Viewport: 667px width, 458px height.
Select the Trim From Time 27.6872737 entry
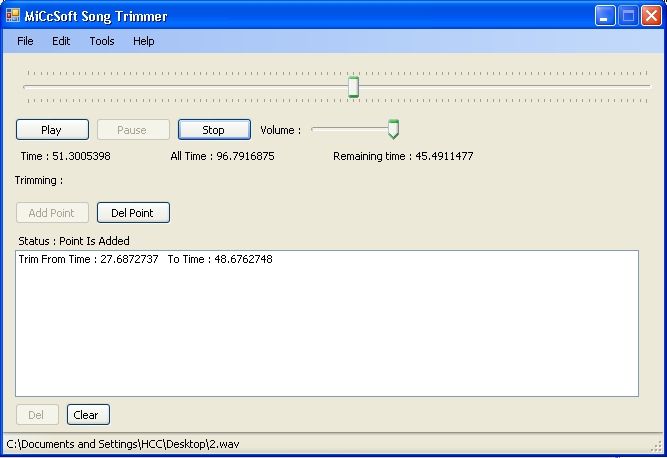coord(145,259)
